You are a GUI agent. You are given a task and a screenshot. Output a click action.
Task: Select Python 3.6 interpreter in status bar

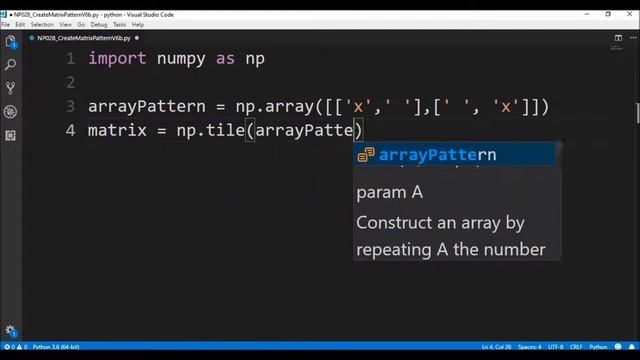[56, 347]
